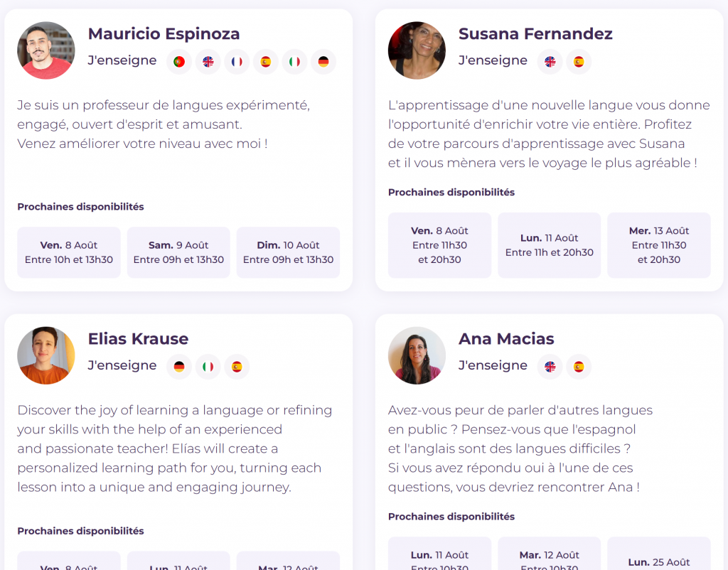Click Ana Macias's UK flag icon
The image size is (728, 570).
point(550,367)
